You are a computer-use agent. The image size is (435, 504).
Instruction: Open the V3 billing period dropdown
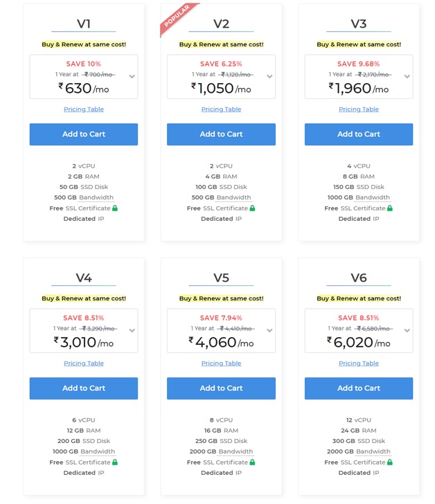tap(407, 76)
